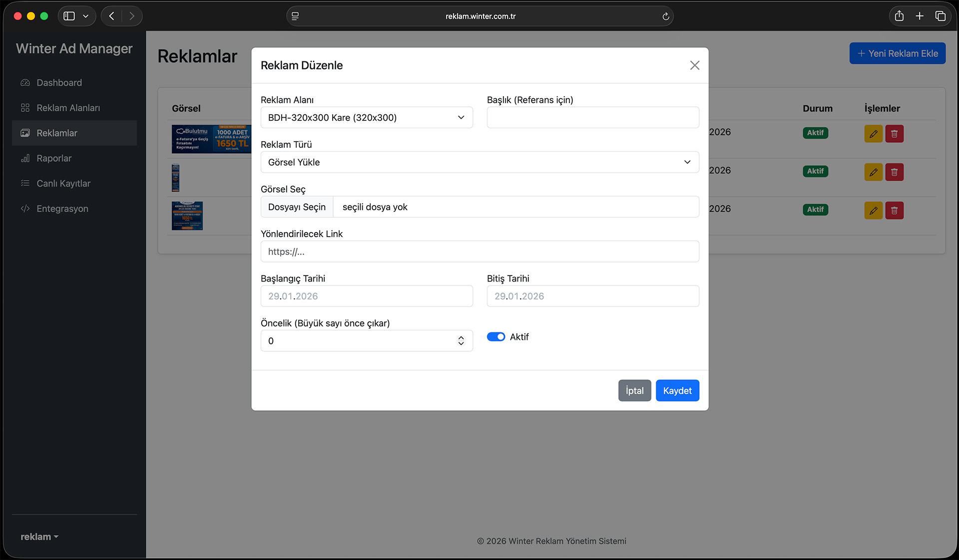Click the Safari share icon

(899, 16)
